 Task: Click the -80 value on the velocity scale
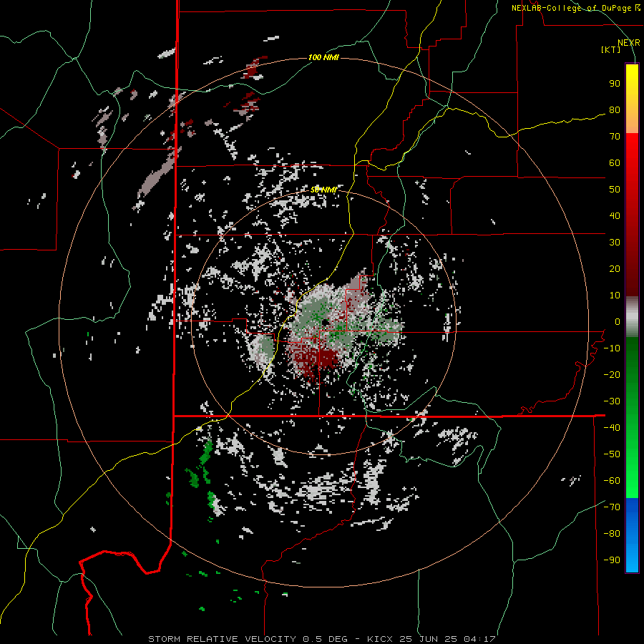pyautogui.click(x=612, y=534)
